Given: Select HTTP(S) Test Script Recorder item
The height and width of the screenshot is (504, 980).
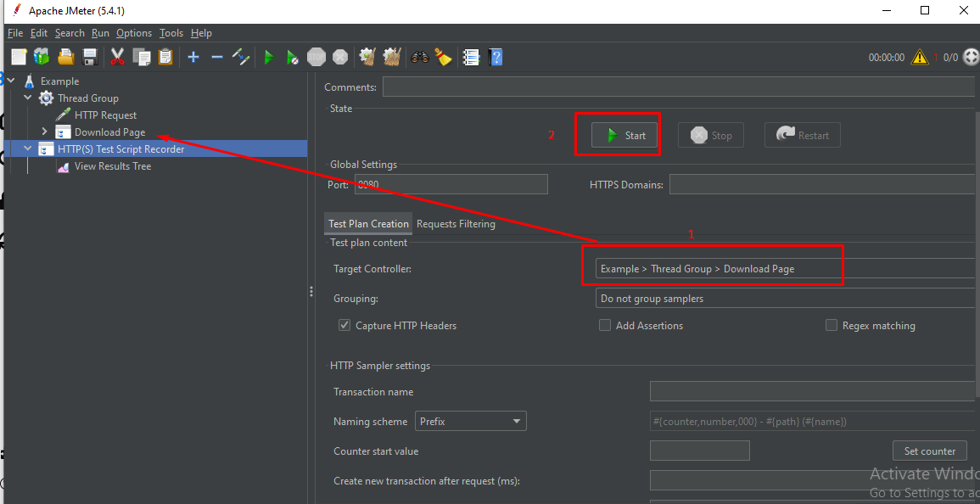Looking at the screenshot, I should pyautogui.click(x=121, y=148).
